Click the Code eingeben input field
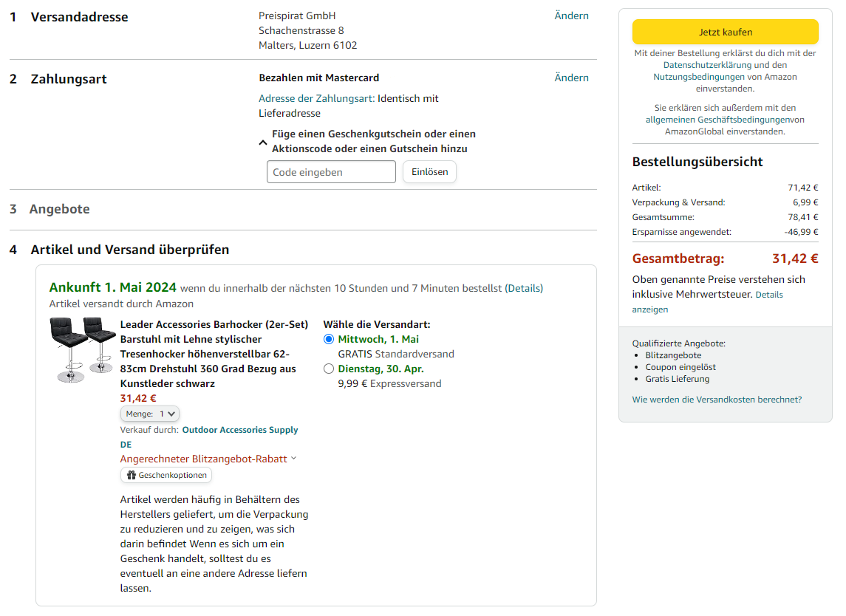This screenshot has width=846, height=616. point(331,172)
